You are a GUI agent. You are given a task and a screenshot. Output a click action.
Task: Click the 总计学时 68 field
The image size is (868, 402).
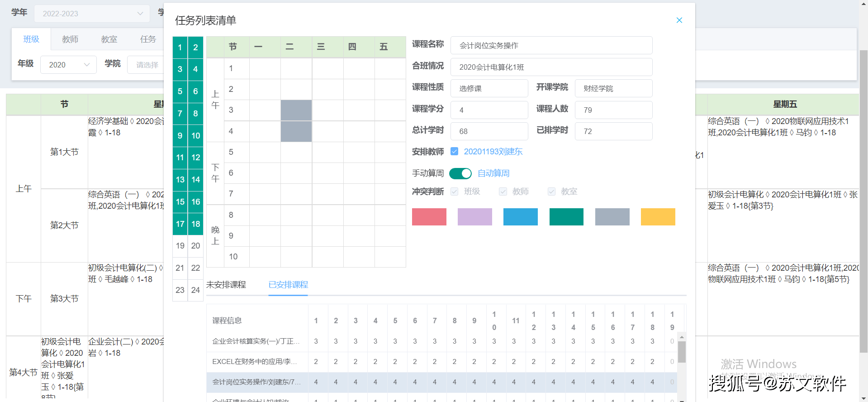pyautogui.click(x=489, y=131)
